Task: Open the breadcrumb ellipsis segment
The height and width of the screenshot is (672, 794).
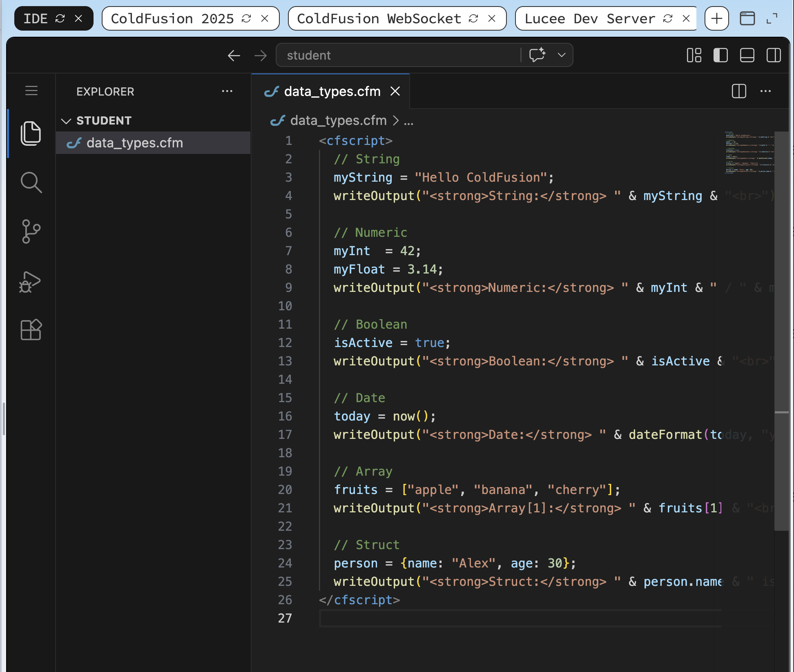Action: [408, 121]
